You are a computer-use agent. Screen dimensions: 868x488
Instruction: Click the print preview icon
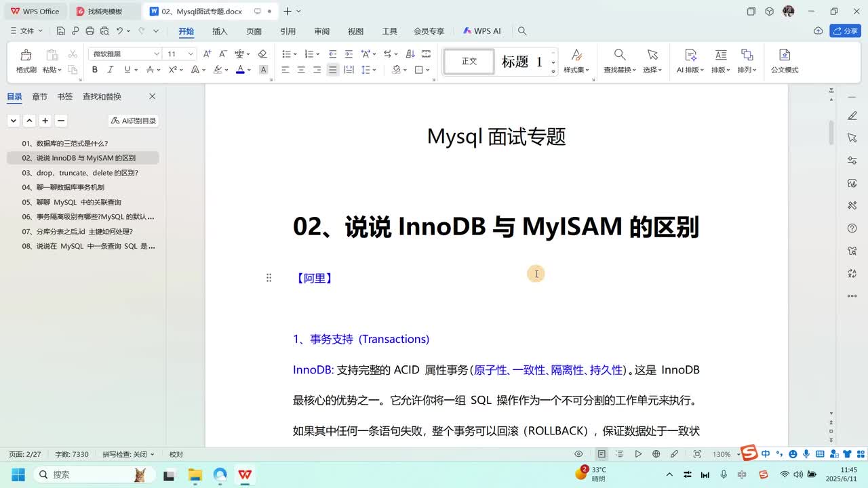coord(104,31)
